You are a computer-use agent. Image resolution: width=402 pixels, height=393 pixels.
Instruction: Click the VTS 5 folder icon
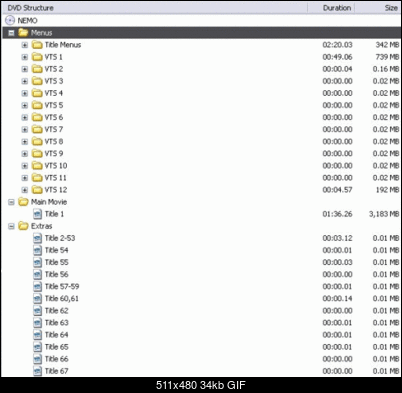(37, 105)
